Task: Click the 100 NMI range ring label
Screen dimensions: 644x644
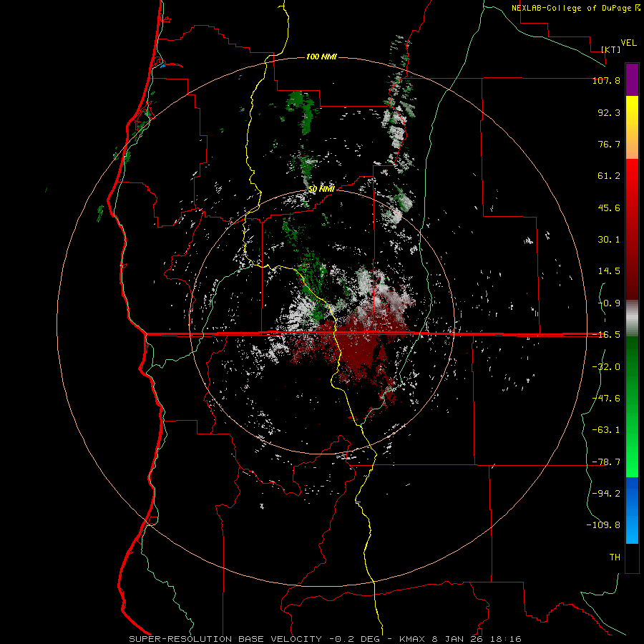Action: coord(321,57)
